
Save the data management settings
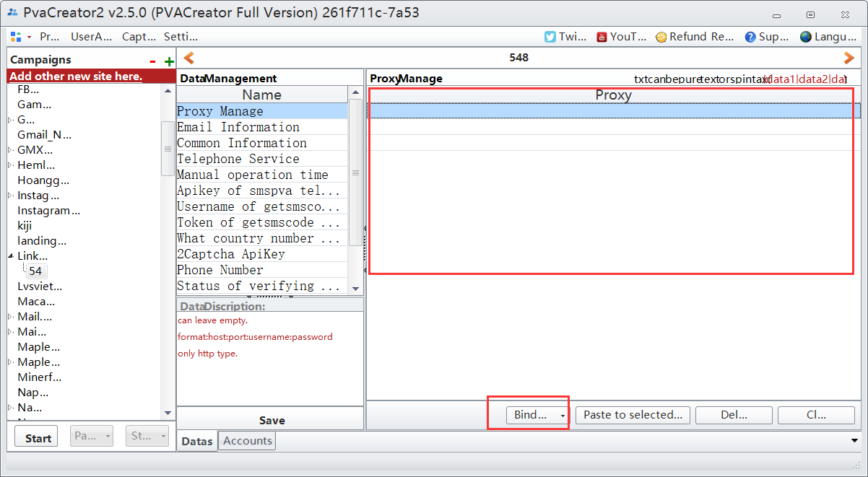point(271,420)
